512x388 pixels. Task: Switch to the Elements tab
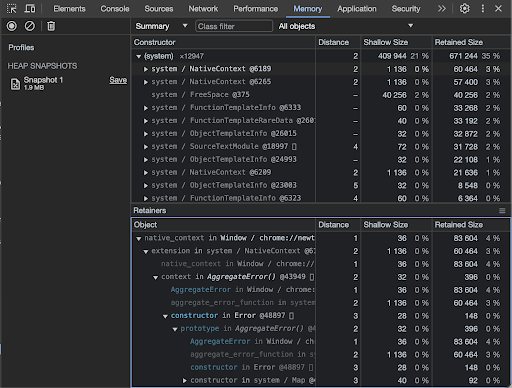(69, 9)
